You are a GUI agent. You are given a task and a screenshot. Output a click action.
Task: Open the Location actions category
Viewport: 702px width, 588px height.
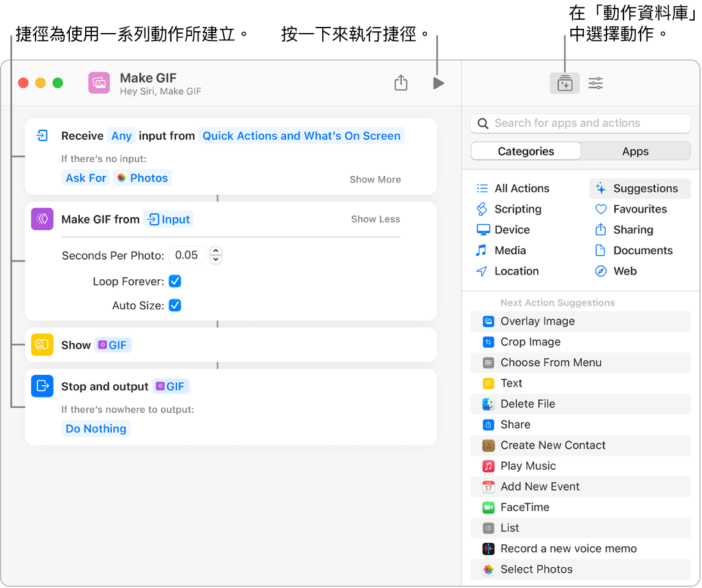[516, 271]
